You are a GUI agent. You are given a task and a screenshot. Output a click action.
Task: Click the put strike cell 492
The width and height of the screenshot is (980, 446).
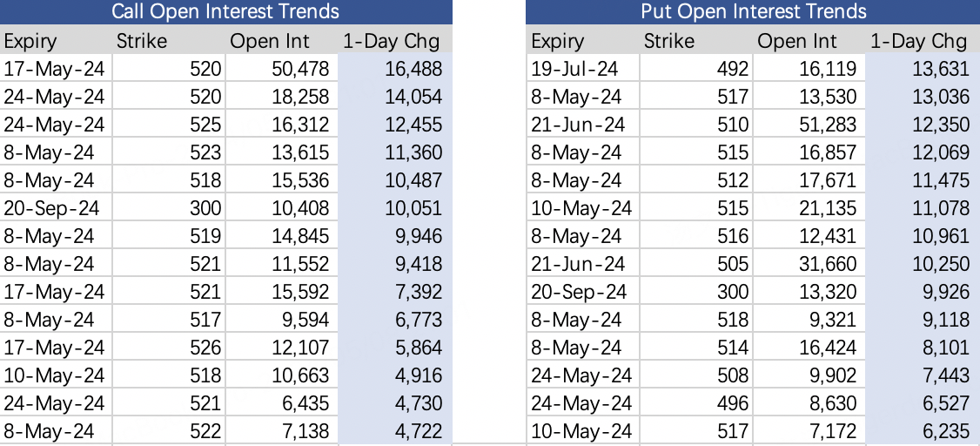(696, 68)
